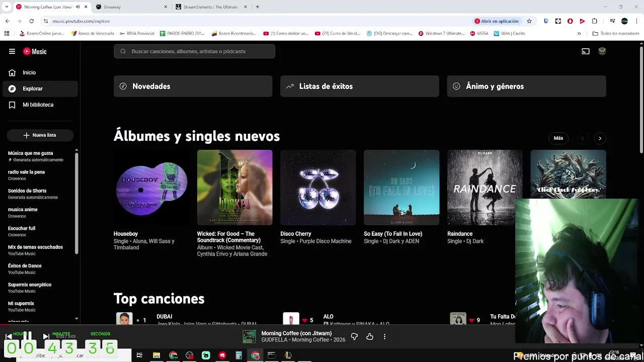Open the Chrome three-dot menu
This screenshot has width=644, height=362.
[636, 21]
